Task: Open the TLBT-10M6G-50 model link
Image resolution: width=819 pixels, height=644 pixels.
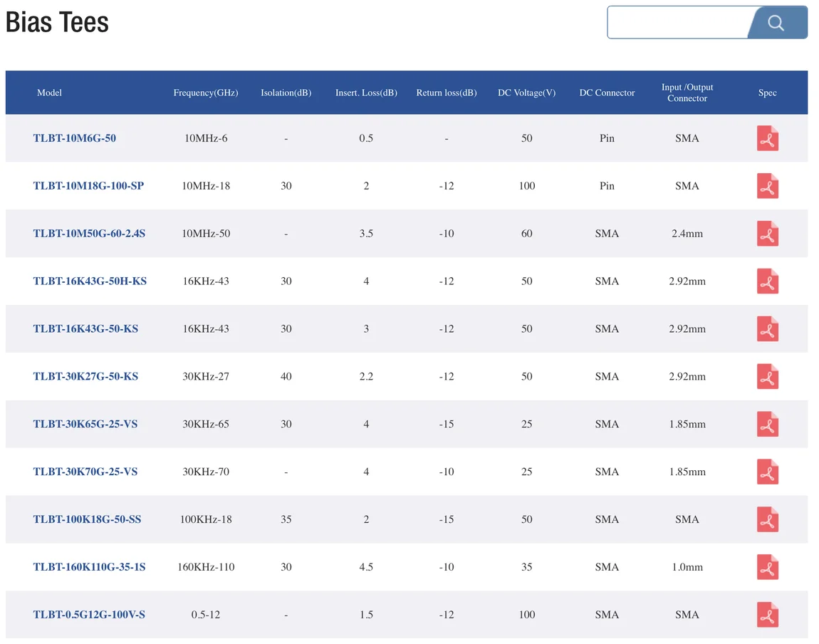Action: [74, 138]
